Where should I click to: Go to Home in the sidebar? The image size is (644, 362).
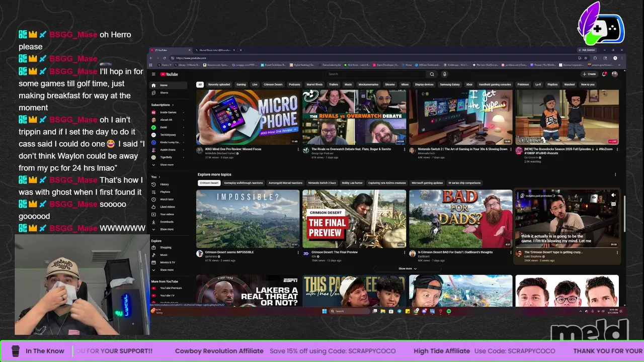coord(169,85)
